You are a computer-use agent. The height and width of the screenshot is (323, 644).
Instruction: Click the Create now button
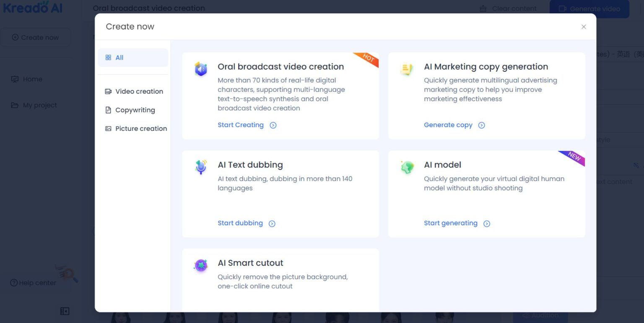coord(36,37)
